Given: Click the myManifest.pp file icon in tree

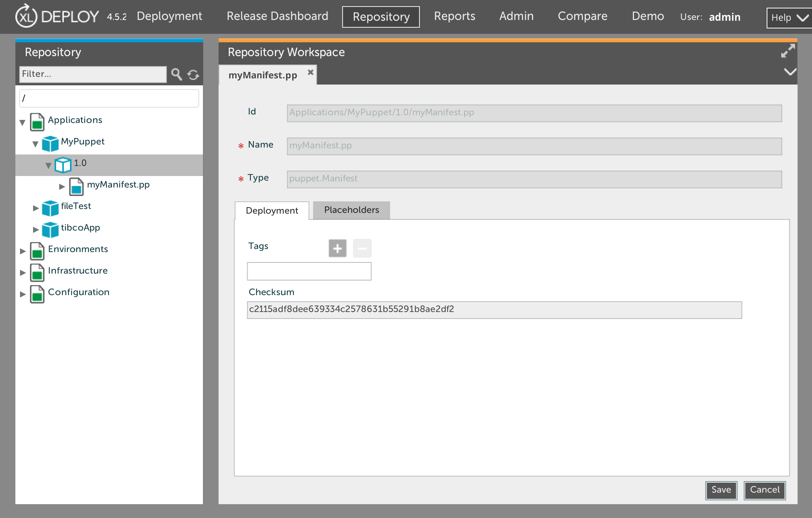Looking at the screenshot, I should 76,186.
